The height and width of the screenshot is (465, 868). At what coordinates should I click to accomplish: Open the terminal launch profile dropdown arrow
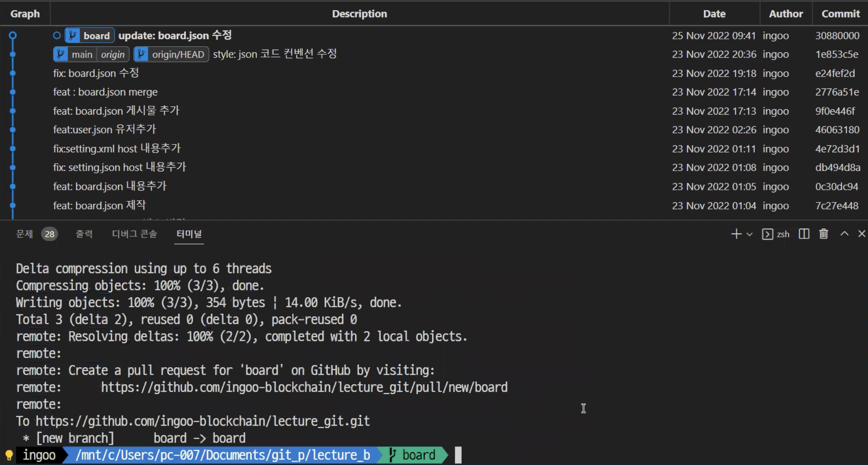749,234
